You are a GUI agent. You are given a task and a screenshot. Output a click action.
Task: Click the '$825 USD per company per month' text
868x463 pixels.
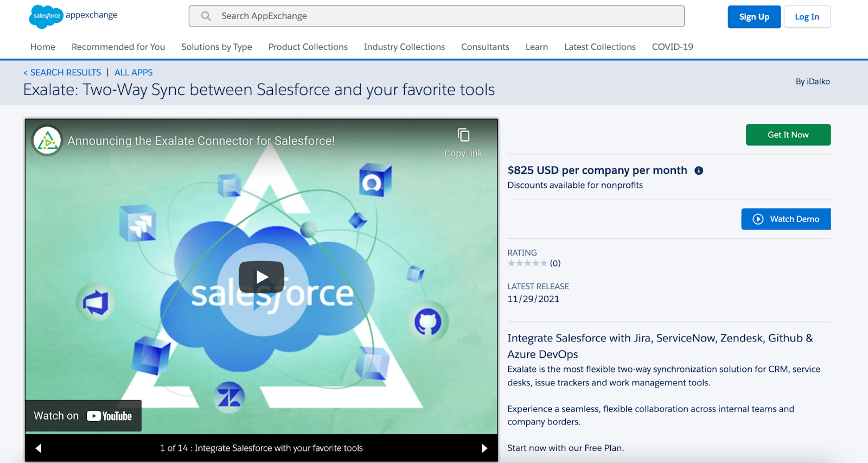click(597, 170)
